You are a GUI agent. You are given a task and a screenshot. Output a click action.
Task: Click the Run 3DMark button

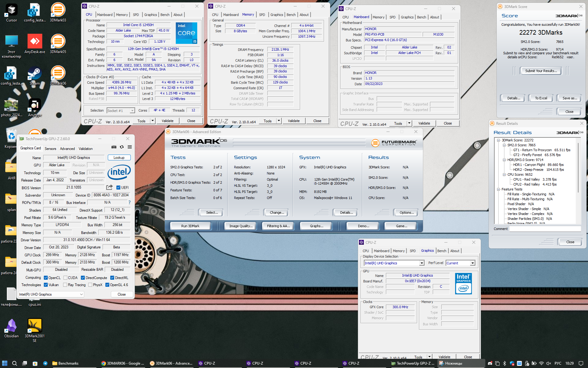(x=190, y=226)
